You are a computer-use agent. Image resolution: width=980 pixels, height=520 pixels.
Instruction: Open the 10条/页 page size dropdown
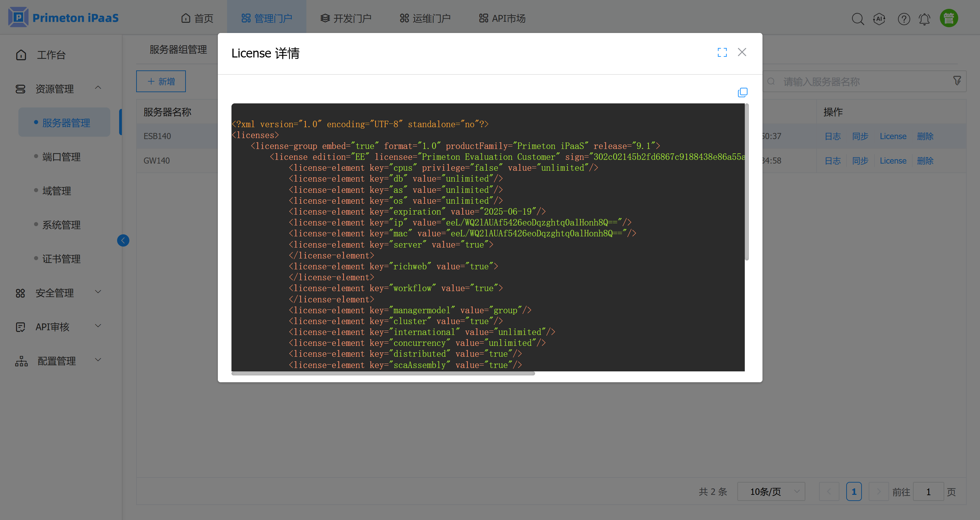[x=771, y=491]
